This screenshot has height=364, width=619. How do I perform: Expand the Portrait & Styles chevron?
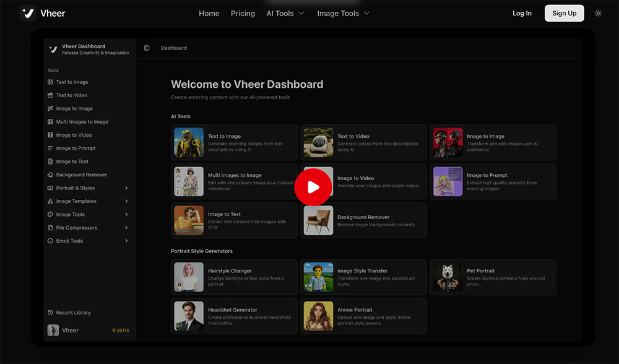(126, 188)
